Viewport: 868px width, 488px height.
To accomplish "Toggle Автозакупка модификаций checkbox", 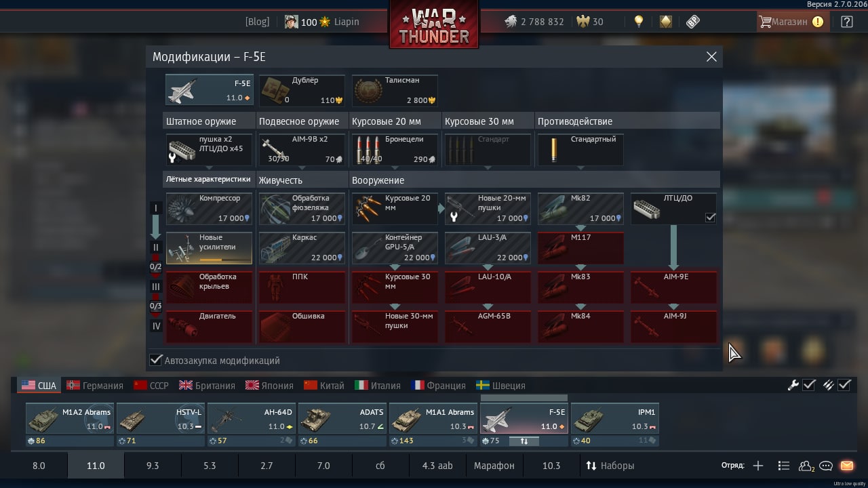I will (x=156, y=360).
